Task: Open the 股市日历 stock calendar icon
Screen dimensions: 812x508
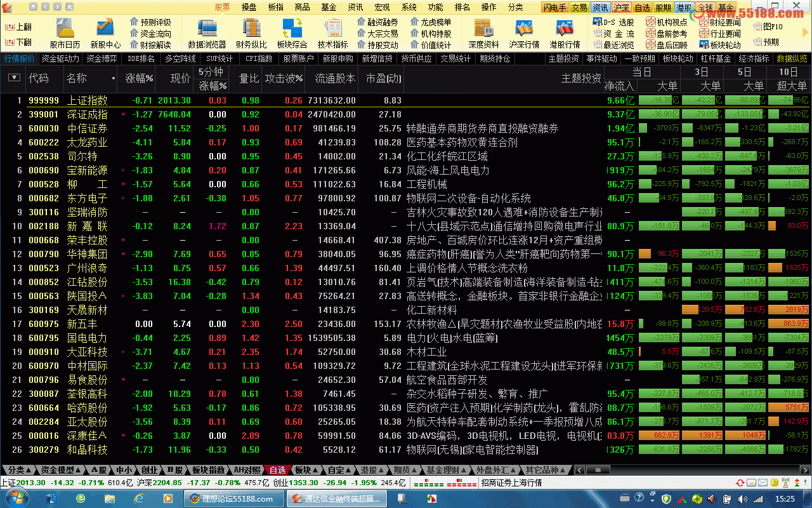Action: point(65,33)
